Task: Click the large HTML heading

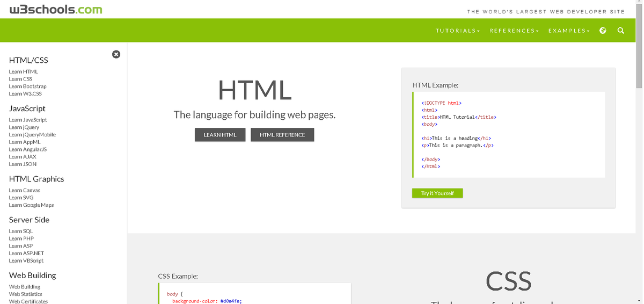Action: point(255,90)
